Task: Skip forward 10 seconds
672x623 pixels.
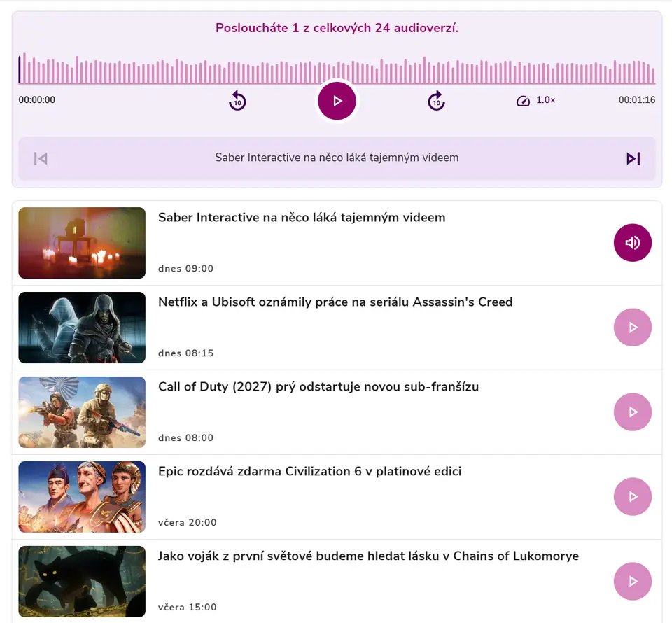Action: click(436, 101)
